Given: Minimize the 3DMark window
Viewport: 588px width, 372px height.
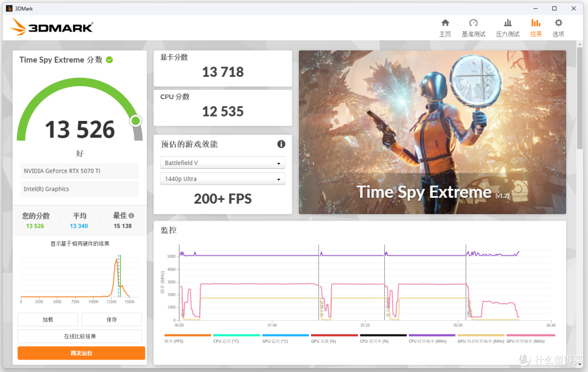Looking at the screenshot, I should pyautogui.click(x=536, y=8).
